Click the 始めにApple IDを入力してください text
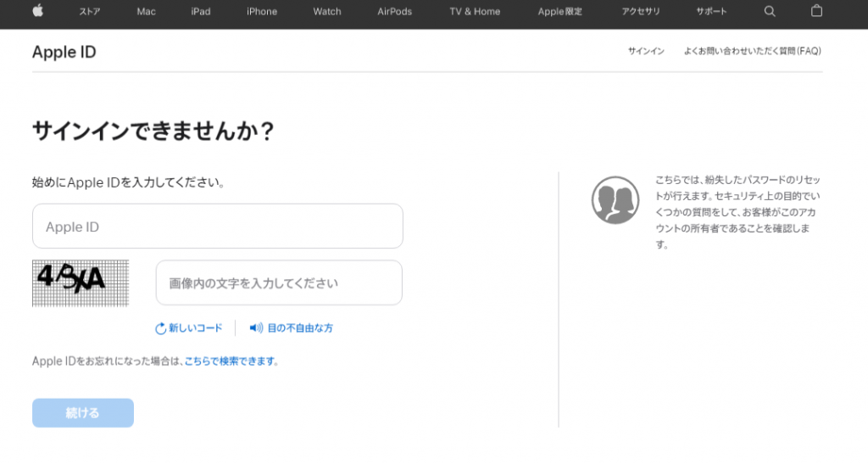 128,182
